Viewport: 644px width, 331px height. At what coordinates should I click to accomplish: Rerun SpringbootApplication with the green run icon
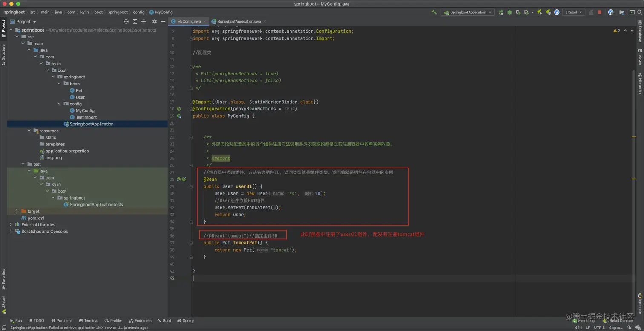point(501,12)
